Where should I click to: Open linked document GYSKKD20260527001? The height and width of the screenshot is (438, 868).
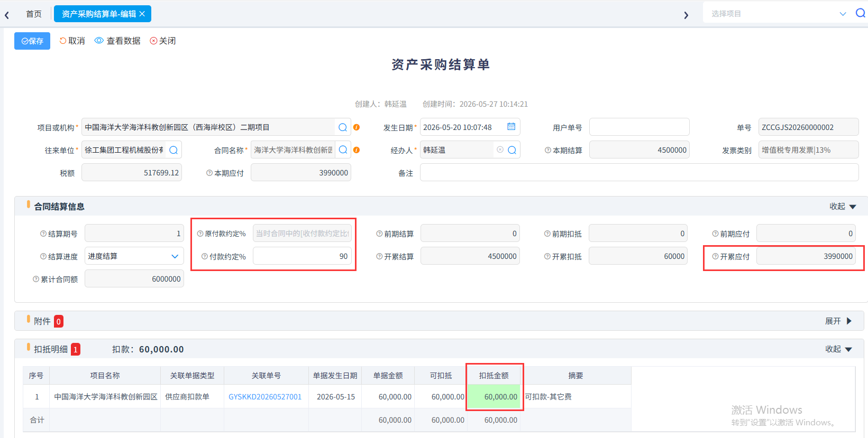(265, 397)
